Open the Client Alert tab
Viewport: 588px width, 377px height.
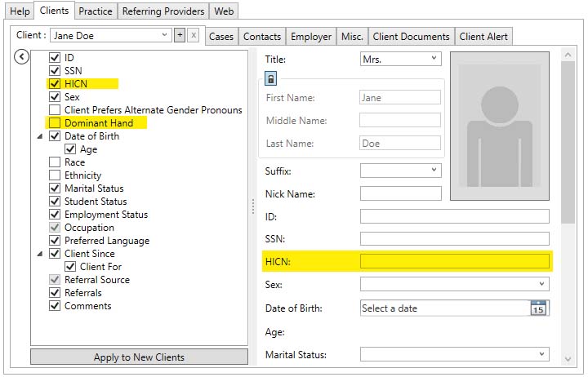tap(483, 37)
